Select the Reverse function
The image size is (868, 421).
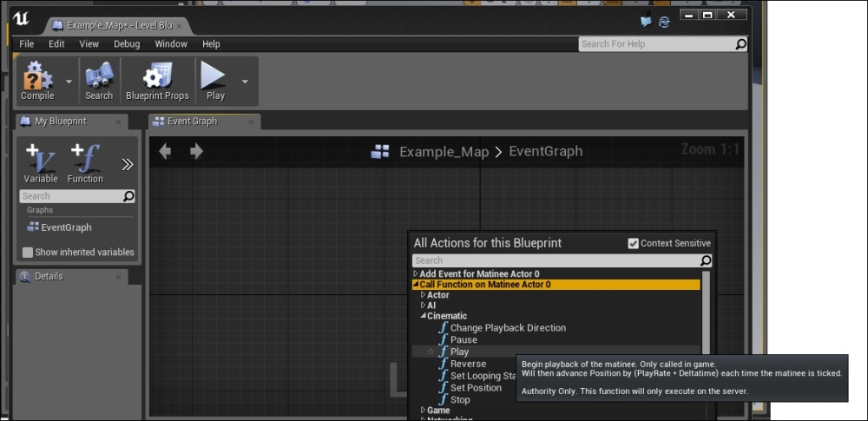point(469,364)
